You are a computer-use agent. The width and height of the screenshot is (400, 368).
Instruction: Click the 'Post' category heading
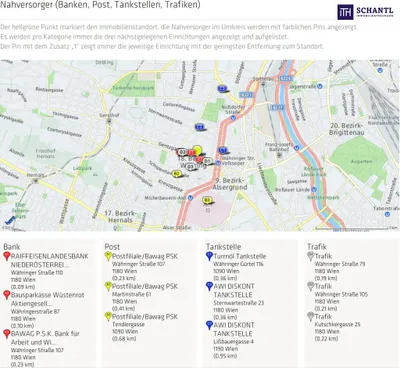point(112,247)
